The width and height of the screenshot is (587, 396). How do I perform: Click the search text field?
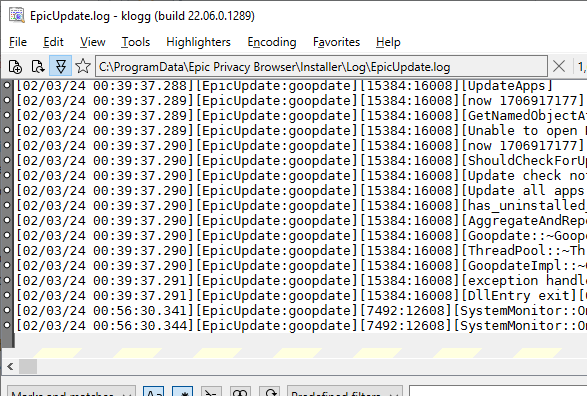click(x=498, y=391)
